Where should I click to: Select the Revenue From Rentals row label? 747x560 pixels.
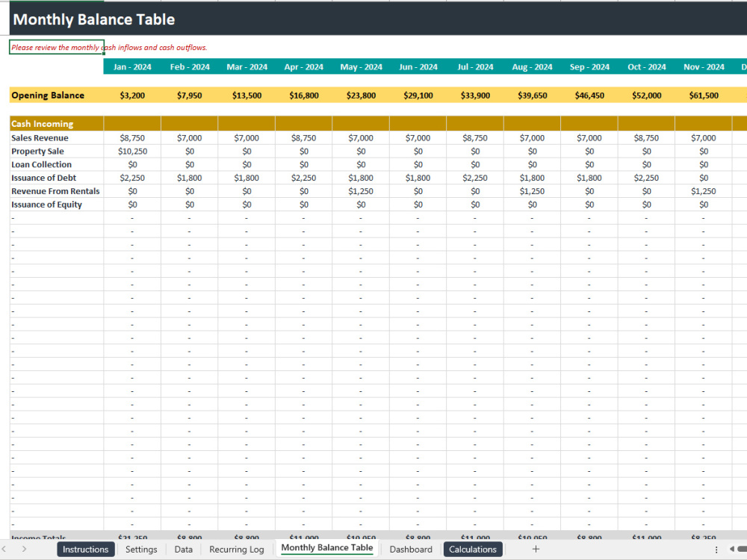pos(57,191)
